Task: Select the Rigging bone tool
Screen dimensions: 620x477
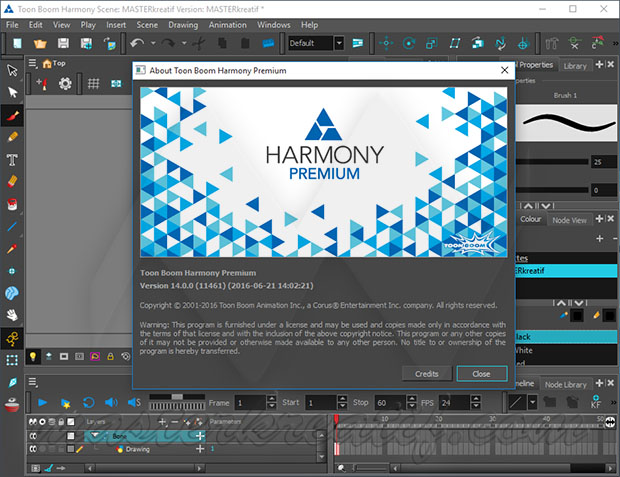Action: pyautogui.click(x=12, y=339)
